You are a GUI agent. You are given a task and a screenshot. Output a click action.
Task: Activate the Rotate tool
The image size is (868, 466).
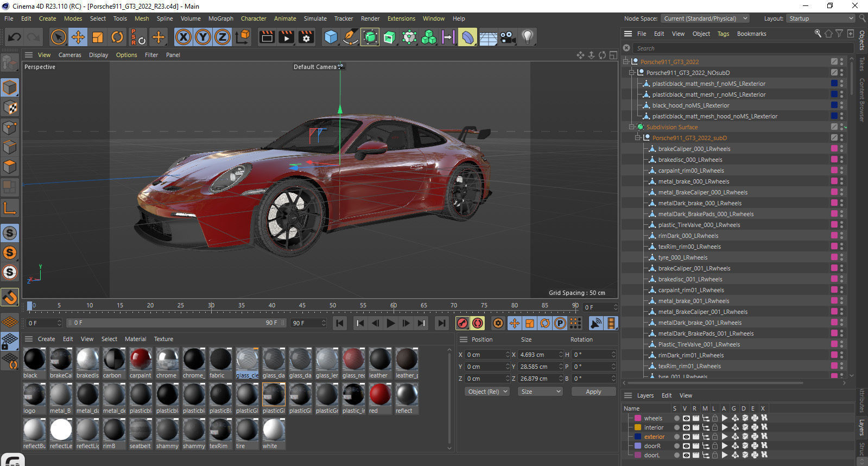pyautogui.click(x=117, y=37)
